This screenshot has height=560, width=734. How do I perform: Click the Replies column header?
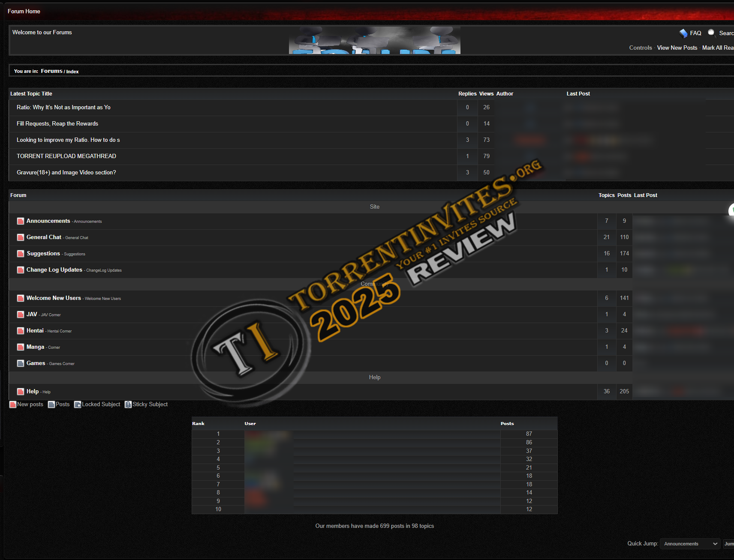point(467,94)
